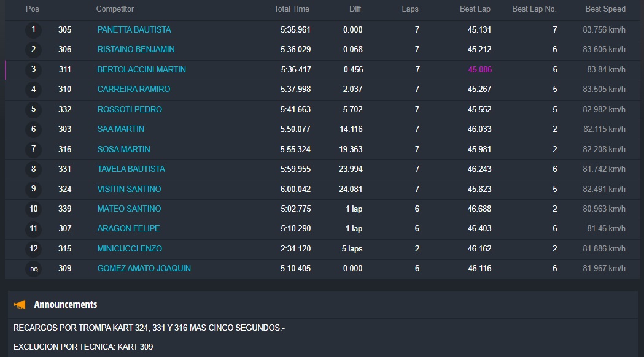Click position 1 circle badge

(33, 29)
